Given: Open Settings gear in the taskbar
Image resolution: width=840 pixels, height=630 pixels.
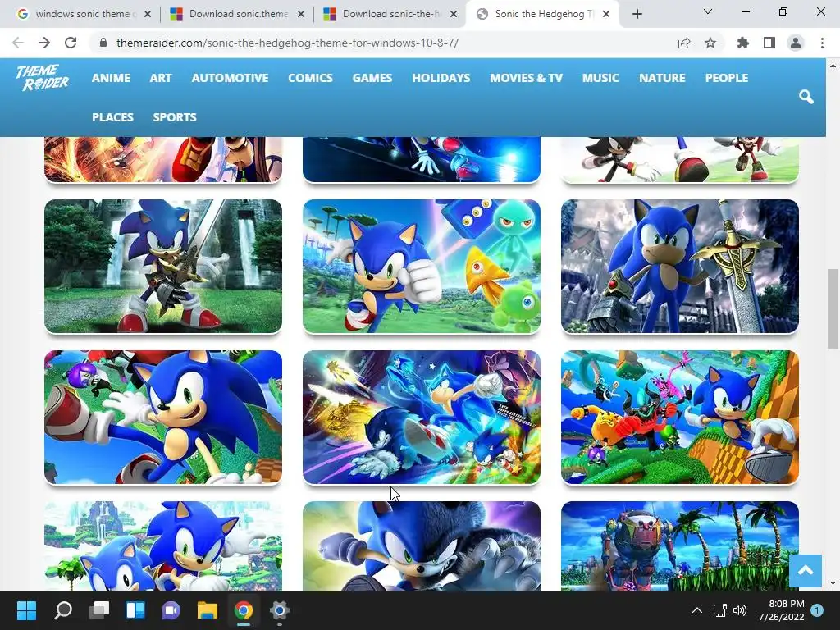Looking at the screenshot, I should click(279, 610).
